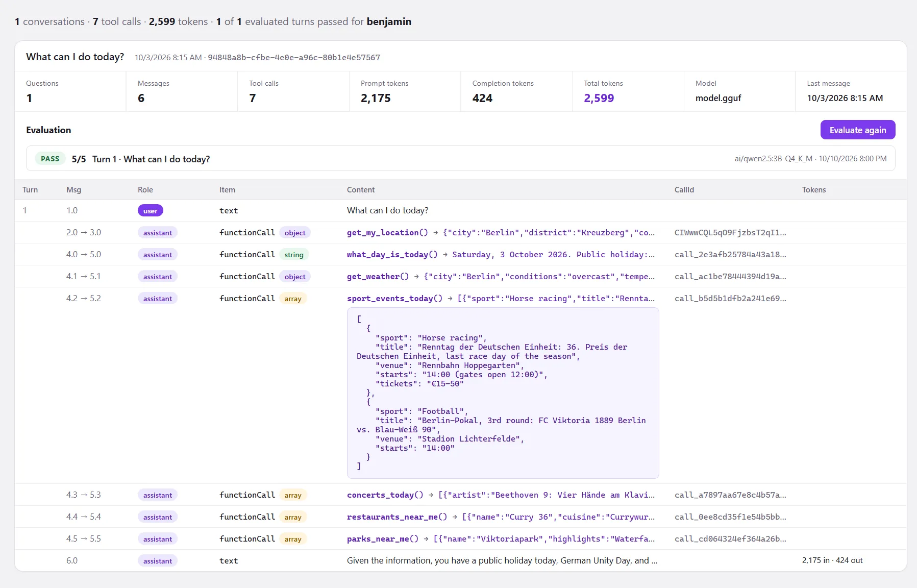Click the Messages count value 6
917x588 pixels.
(x=141, y=98)
